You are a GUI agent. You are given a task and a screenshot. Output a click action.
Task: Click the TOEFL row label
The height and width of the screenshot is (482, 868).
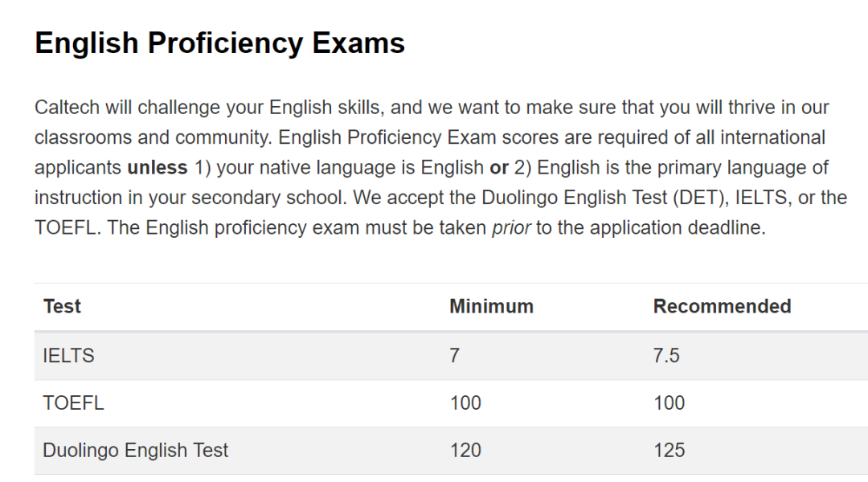pos(73,402)
